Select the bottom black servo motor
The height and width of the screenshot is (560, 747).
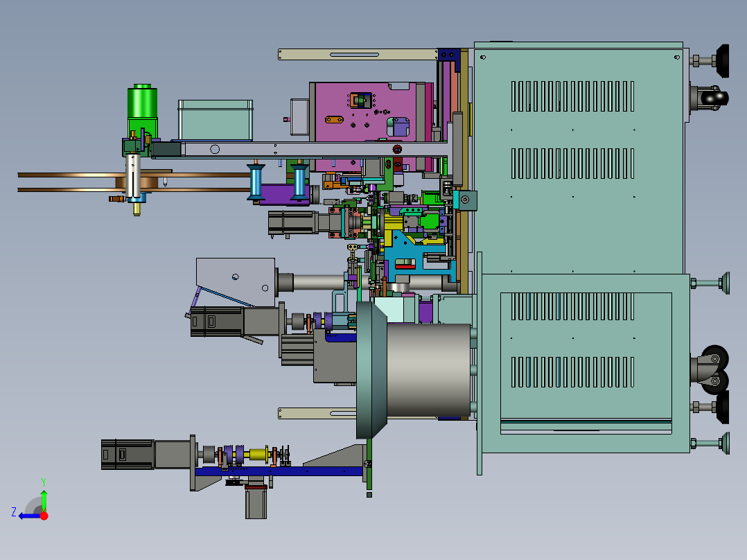coord(128,455)
